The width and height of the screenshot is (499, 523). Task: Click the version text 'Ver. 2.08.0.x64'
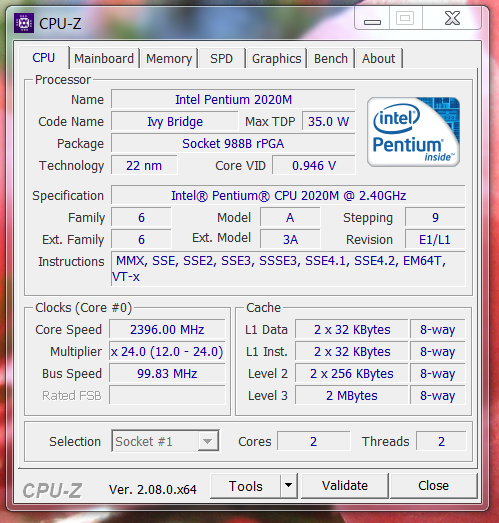pos(153,489)
